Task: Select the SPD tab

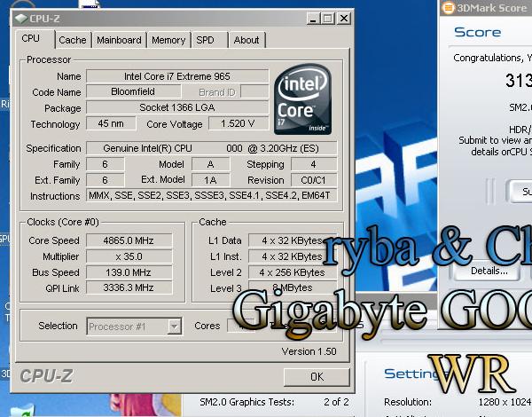Action: 206,40
